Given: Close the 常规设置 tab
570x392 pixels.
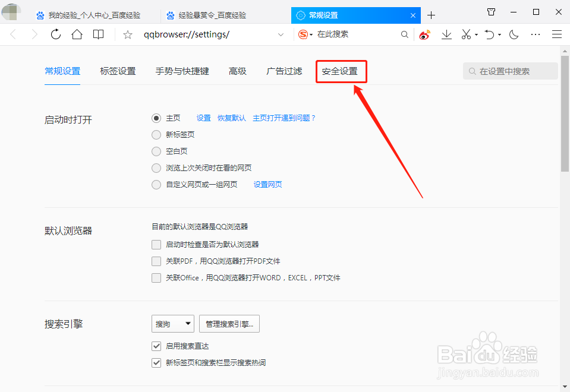Looking at the screenshot, I should point(413,15).
